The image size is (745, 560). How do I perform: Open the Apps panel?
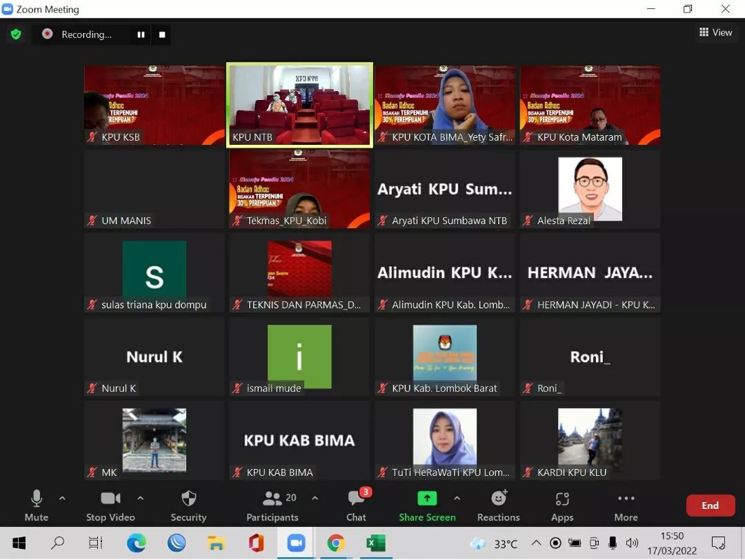(562, 506)
